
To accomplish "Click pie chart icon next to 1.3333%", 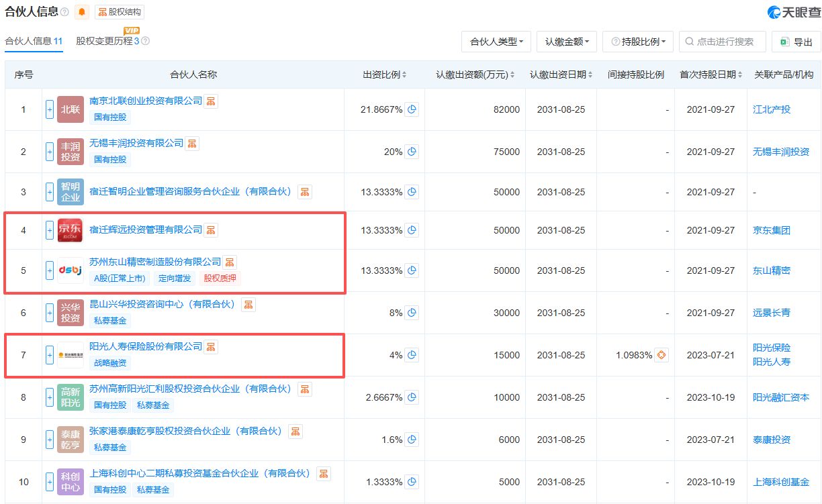I will coord(412,482).
